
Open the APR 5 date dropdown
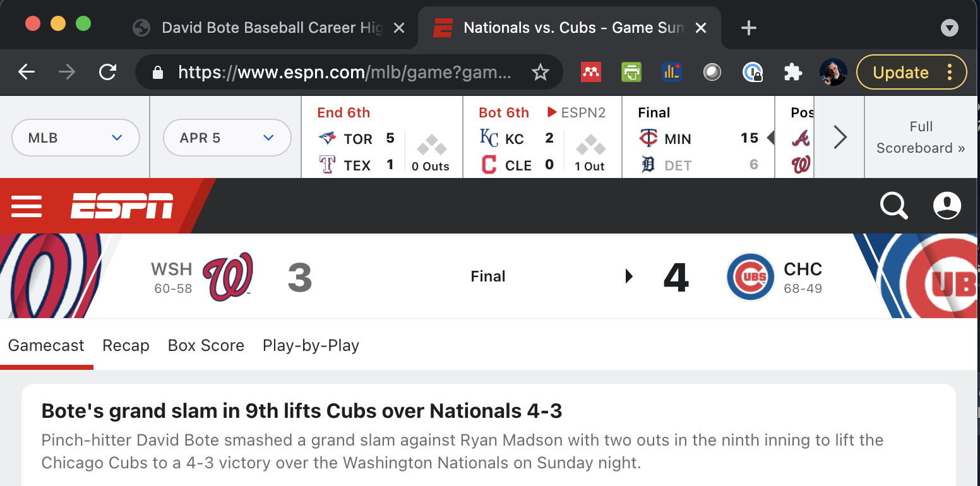pyautogui.click(x=227, y=138)
